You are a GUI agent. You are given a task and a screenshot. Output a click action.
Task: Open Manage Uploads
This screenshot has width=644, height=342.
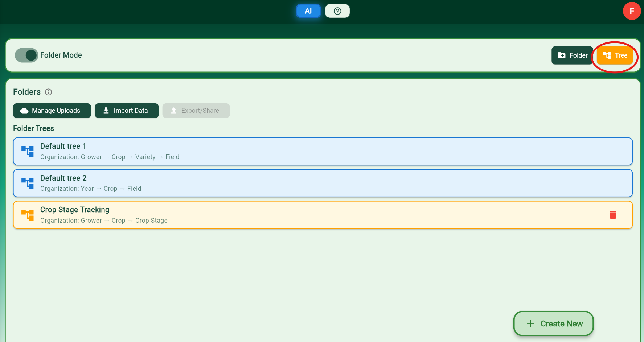(52, 111)
